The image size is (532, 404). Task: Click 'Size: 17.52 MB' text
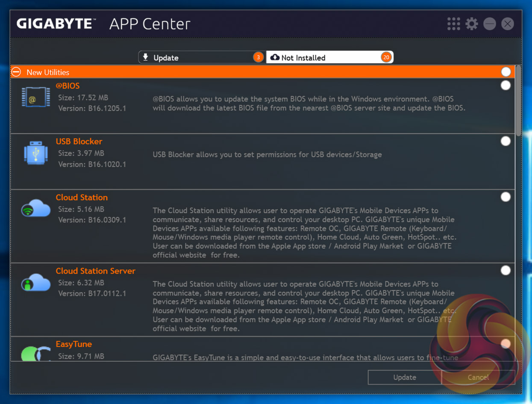[83, 98]
